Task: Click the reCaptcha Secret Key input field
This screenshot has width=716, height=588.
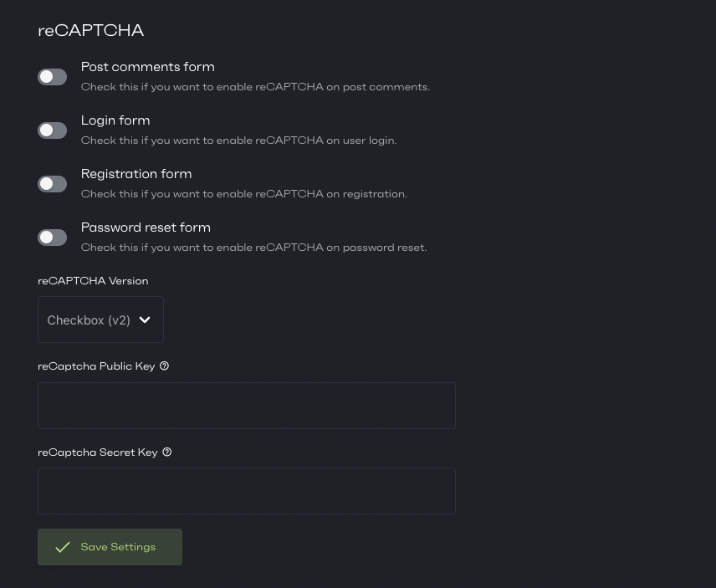Action: (x=247, y=491)
